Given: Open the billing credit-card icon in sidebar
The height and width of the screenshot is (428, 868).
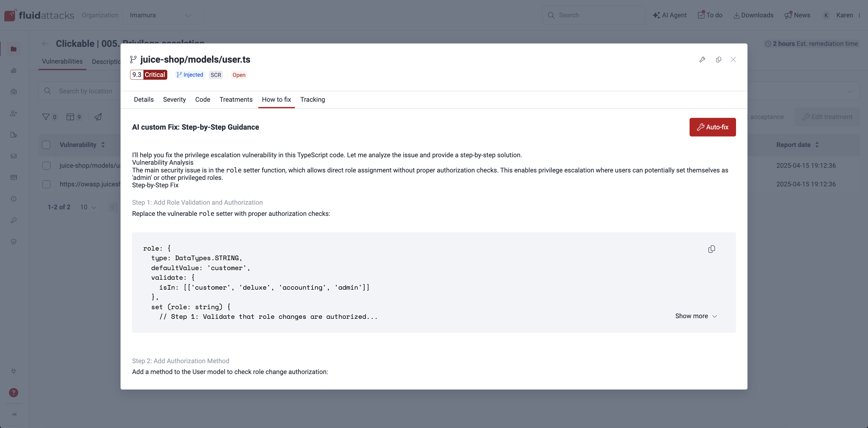Looking at the screenshot, I should click(x=14, y=177).
